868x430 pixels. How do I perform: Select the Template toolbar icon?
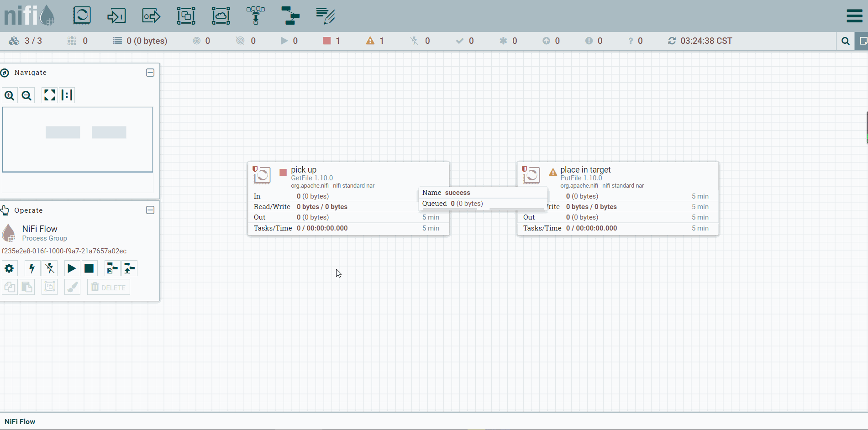click(290, 16)
